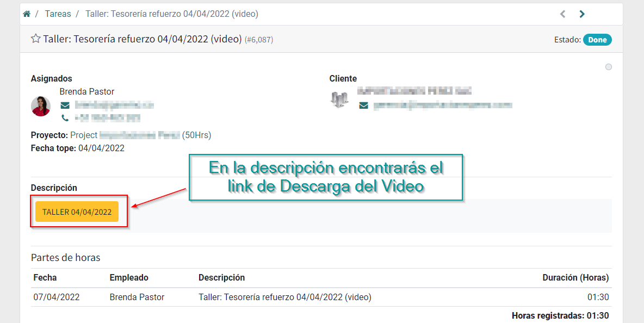Click the Duración (Horas) column header
Viewport: 644px width, 323px height.
point(575,277)
